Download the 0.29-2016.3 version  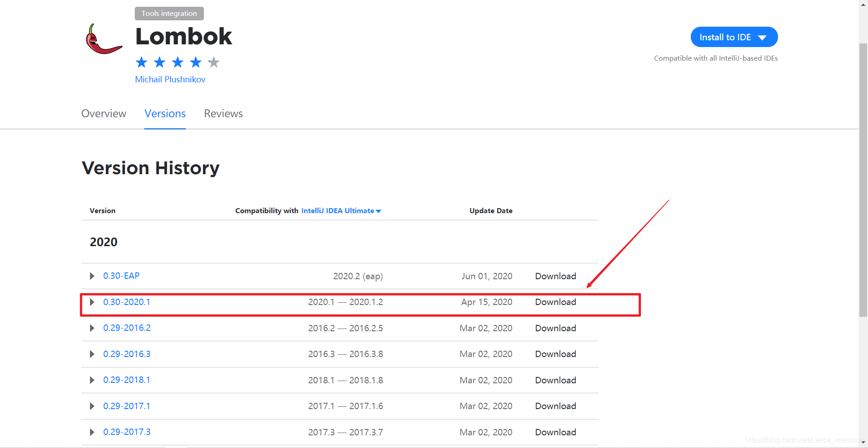click(556, 354)
